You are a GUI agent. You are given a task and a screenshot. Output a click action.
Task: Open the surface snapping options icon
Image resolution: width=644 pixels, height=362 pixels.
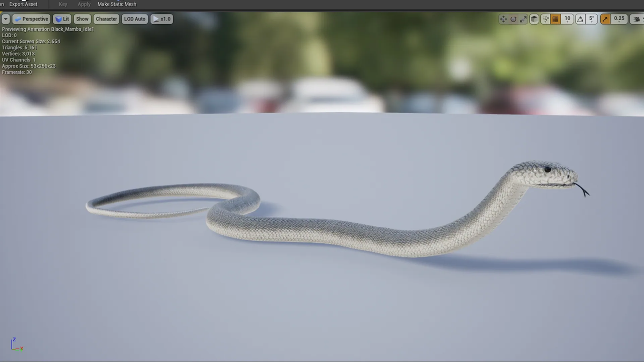click(x=545, y=19)
